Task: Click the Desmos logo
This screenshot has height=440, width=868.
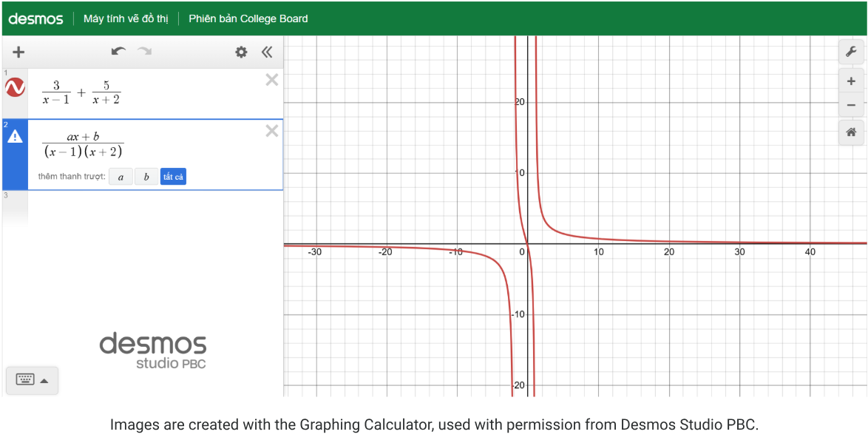Action: click(x=36, y=18)
